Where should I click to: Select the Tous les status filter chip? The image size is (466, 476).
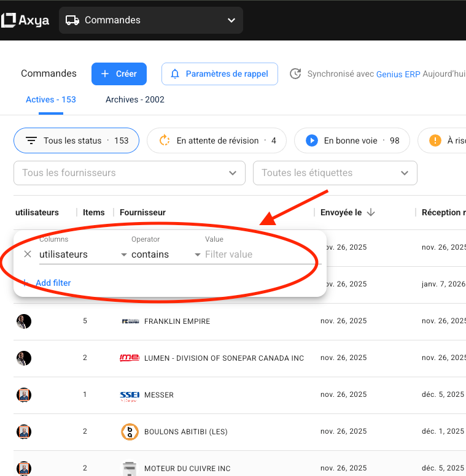pyautogui.click(x=77, y=140)
